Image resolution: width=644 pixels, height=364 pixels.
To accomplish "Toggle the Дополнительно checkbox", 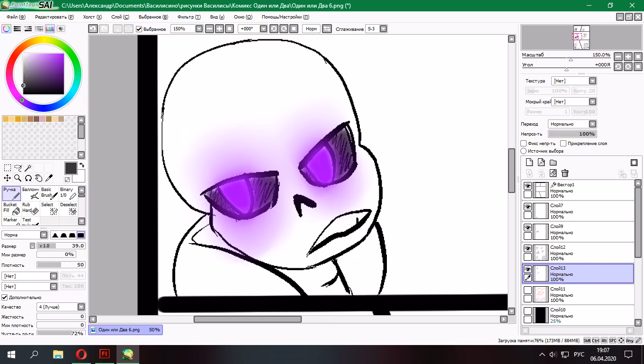I will tap(5, 297).
